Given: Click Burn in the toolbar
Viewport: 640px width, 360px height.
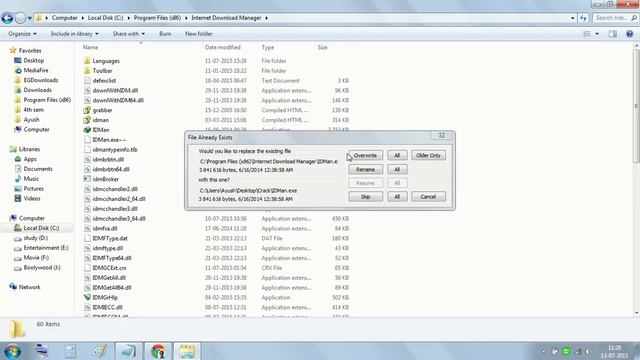Looking at the screenshot, I should point(165,34).
